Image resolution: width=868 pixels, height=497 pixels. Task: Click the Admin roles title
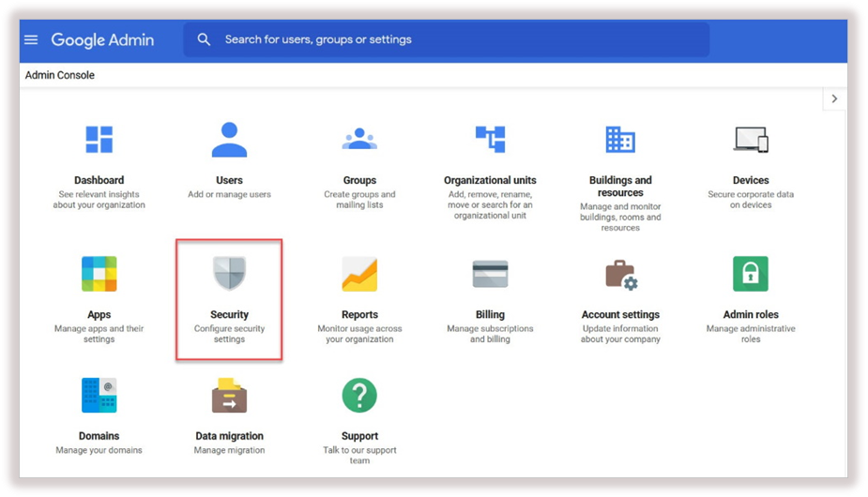751,314
